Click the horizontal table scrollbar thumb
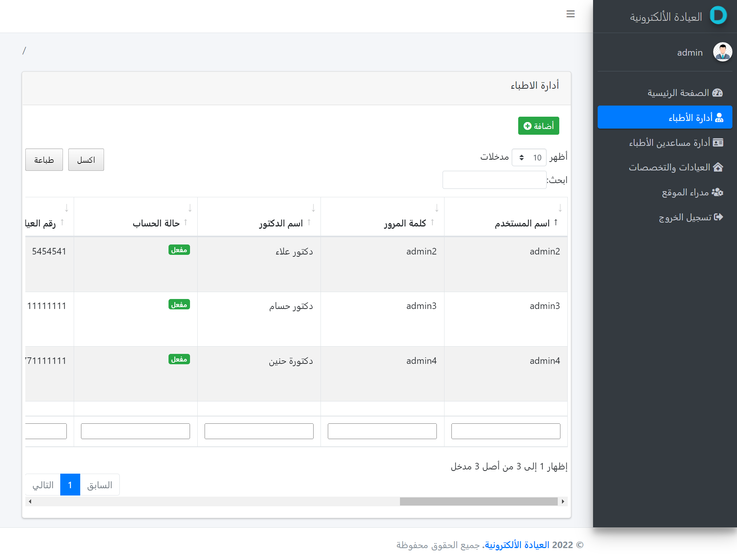737x560 pixels. 478,502
